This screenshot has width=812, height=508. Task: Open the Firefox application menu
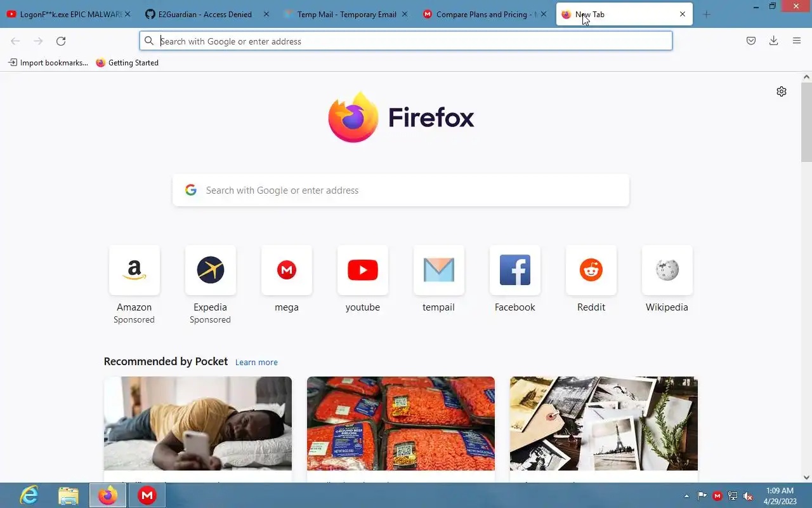click(x=797, y=41)
